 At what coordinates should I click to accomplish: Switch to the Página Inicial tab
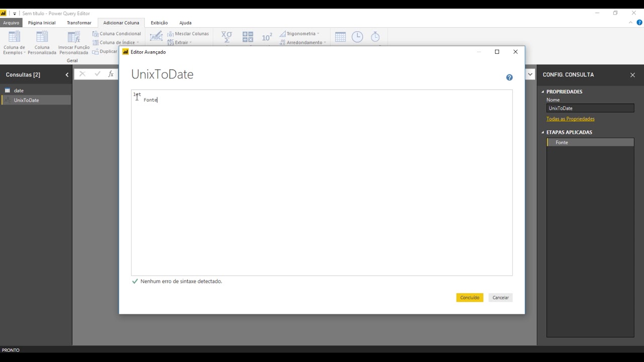pyautogui.click(x=42, y=23)
